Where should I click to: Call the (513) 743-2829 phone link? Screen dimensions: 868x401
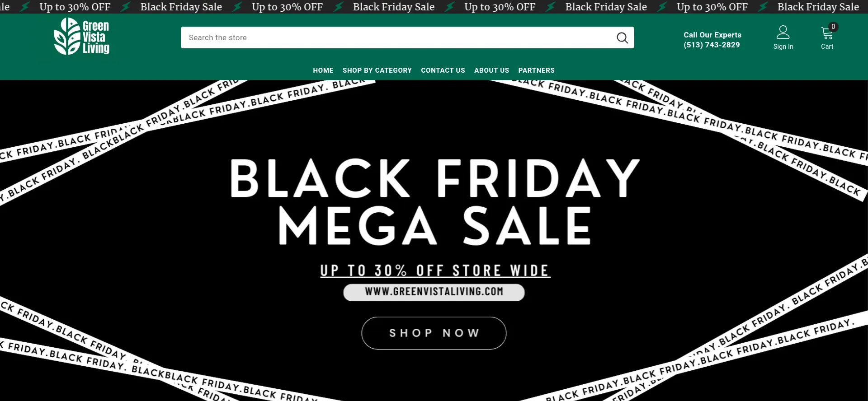click(712, 45)
